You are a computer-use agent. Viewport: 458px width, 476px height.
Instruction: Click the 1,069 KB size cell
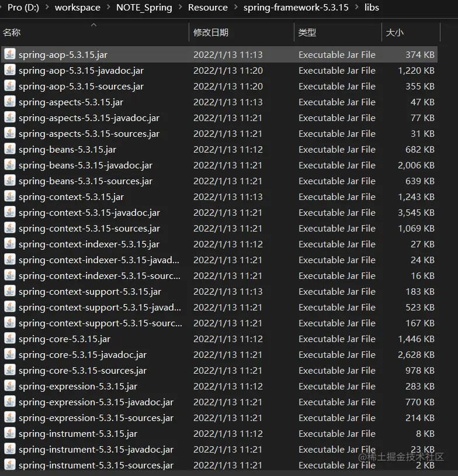point(416,228)
